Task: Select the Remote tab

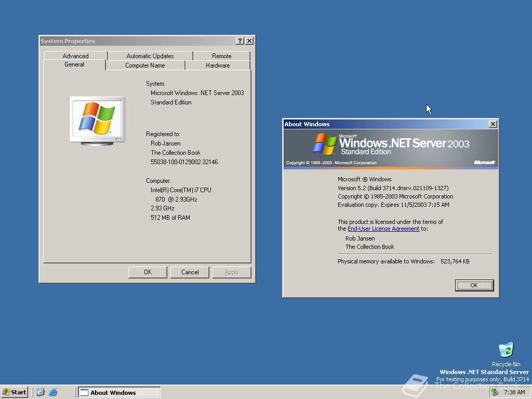Action: pyautogui.click(x=221, y=56)
